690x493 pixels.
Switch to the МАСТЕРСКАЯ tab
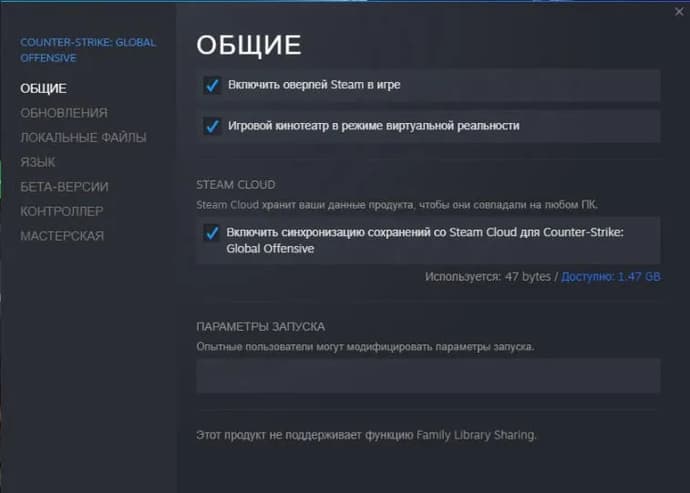[x=62, y=236]
